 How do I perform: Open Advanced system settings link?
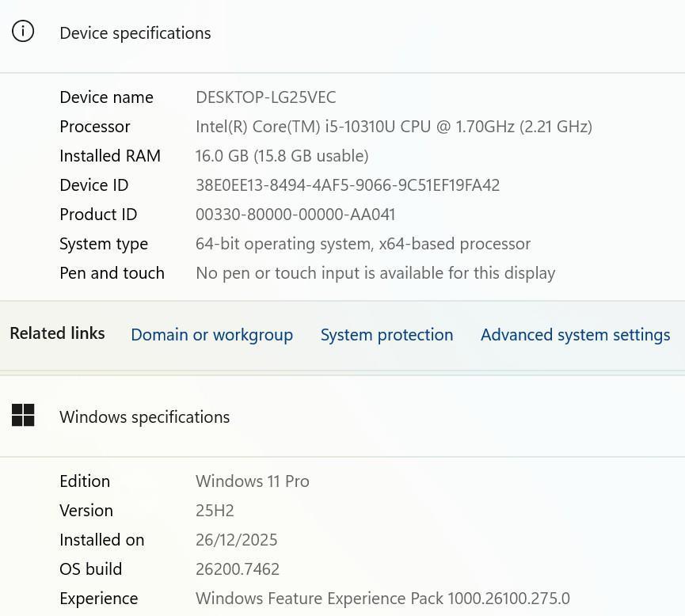pyautogui.click(x=575, y=335)
